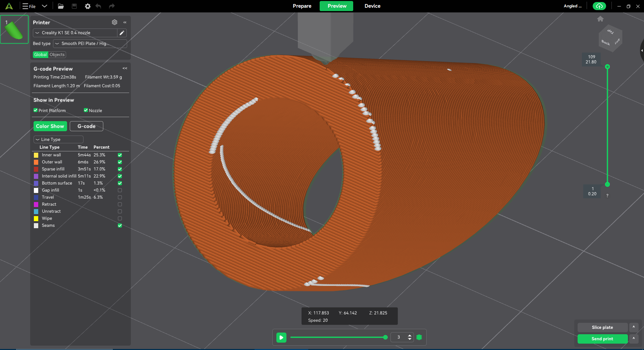Play the G-code print animation
This screenshot has width=644, height=350.
coord(281,337)
